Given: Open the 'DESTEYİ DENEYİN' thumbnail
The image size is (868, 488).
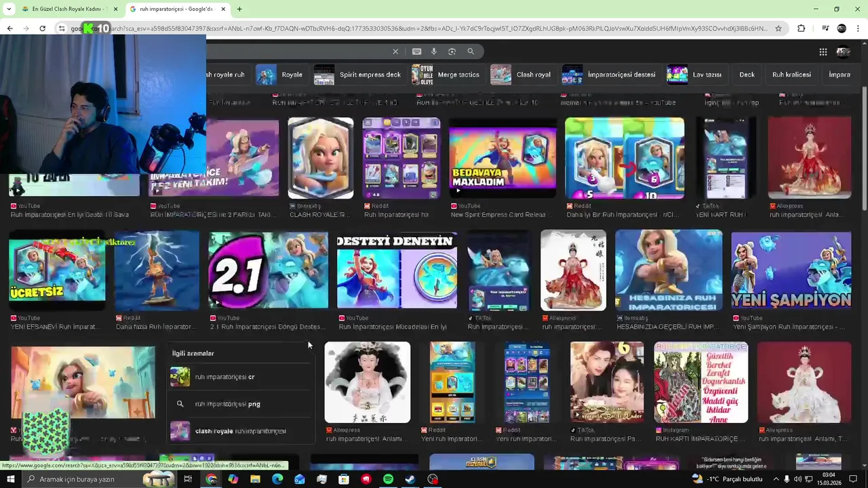Looking at the screenshot, I should (x=397, y=270).
